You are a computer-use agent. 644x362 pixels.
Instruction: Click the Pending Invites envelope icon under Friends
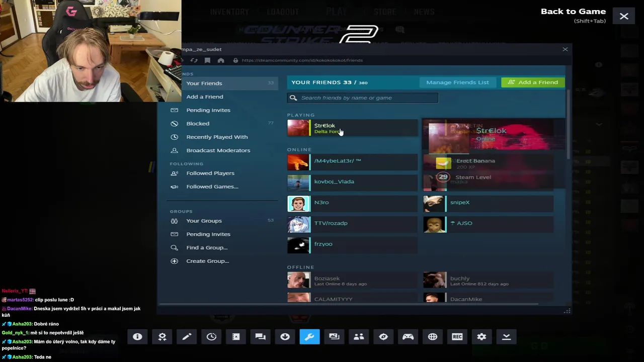click(x=175, y=110)
